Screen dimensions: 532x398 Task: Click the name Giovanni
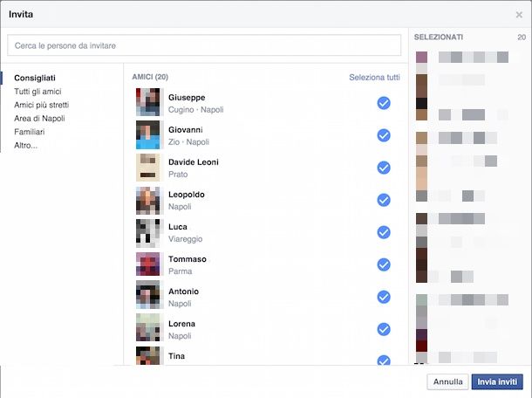tap(186, 130)
